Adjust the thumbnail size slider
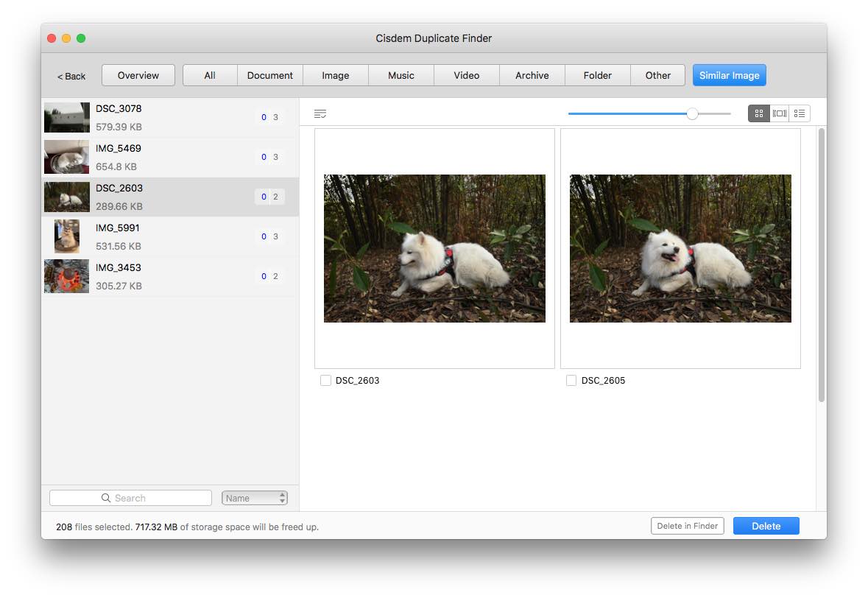Screen dimensions: 868x598 (x=692, y=113)
